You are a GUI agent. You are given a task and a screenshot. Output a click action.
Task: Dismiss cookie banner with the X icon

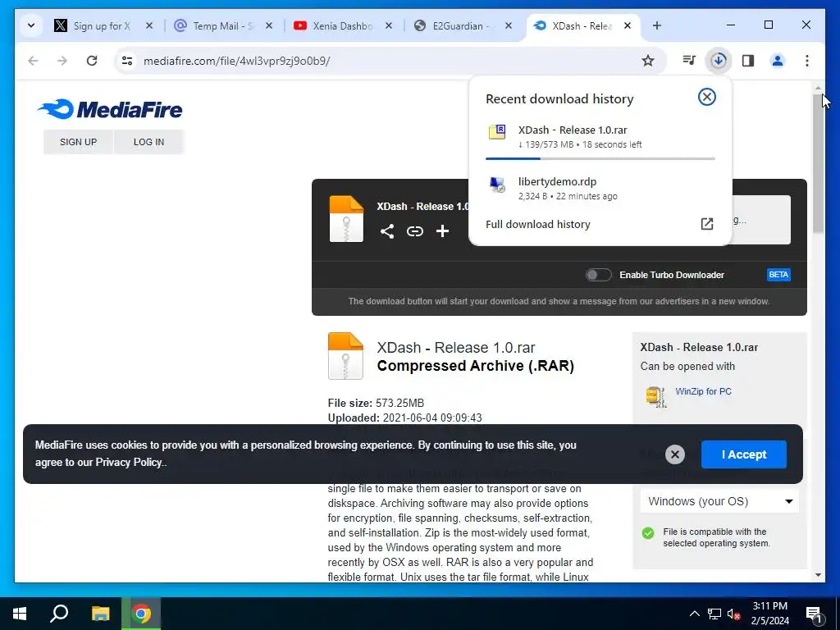pyautogui.click(x=675, y=454)
